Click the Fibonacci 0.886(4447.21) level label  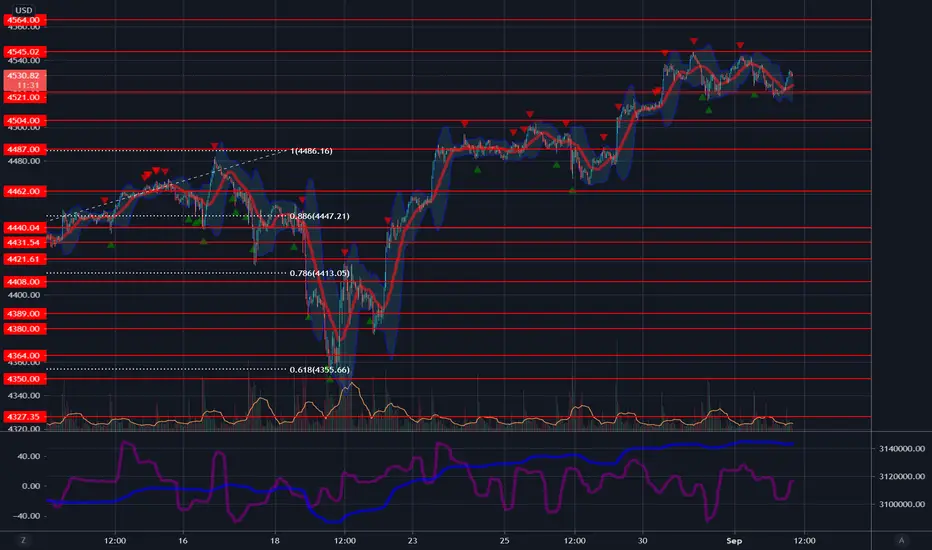pyautogui.click(x=319, y=216)
